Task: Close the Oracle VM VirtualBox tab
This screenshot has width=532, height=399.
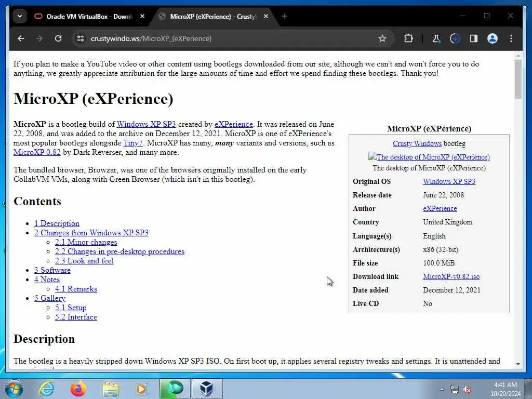Action: coord(142,16)
